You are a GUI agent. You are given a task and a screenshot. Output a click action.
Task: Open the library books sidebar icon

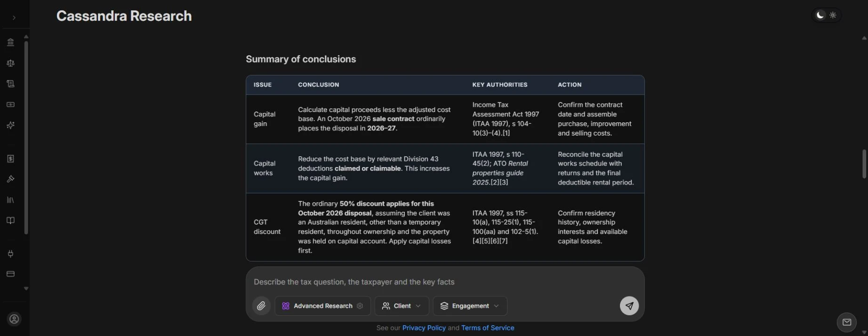pos(10,200)
